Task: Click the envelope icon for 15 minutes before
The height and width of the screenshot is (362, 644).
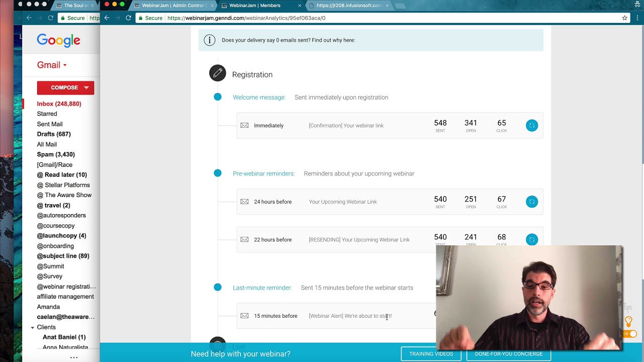Action: (x=245, y=316)
